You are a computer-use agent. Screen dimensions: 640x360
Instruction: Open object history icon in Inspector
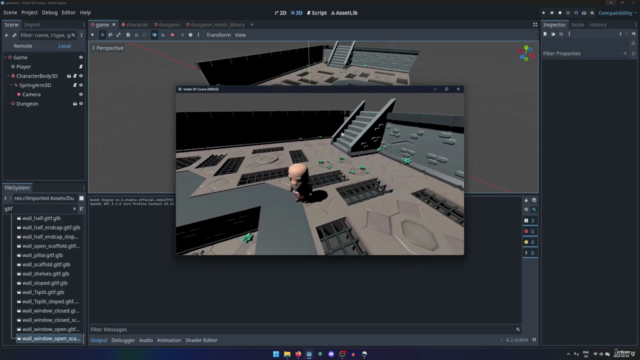(634, 34)
